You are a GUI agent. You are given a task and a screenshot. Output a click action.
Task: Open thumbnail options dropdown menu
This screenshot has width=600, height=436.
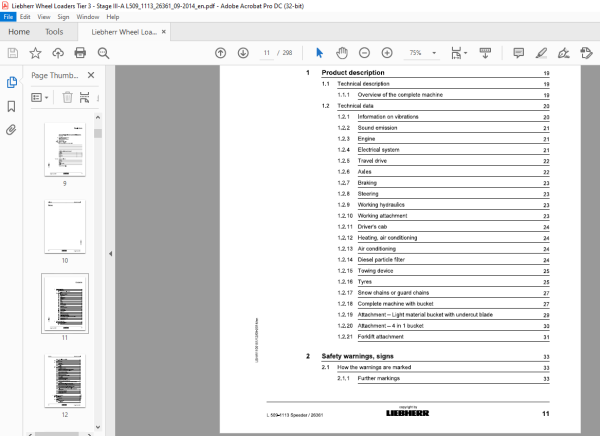click(x=40, y=98)
